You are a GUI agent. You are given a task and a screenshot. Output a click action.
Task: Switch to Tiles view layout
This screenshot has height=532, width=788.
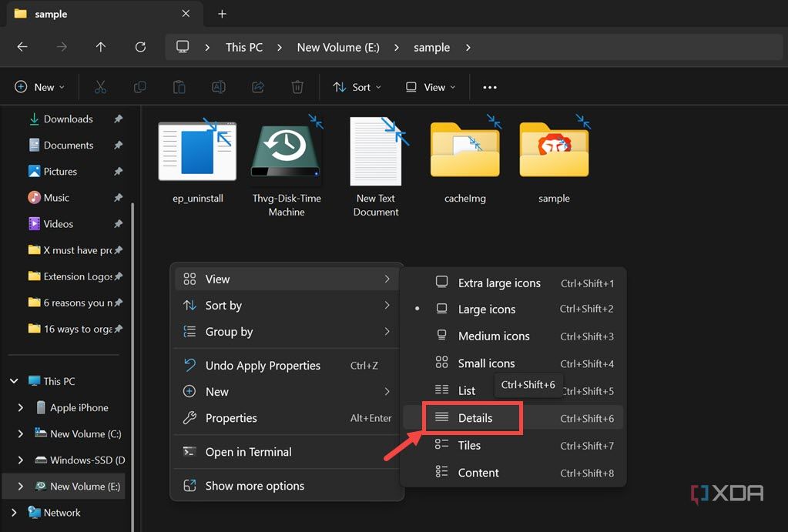coord(469,445)
